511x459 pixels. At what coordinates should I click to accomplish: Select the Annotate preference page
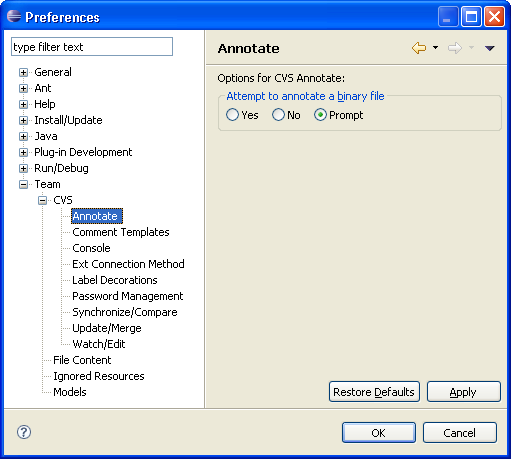(97, 216)
